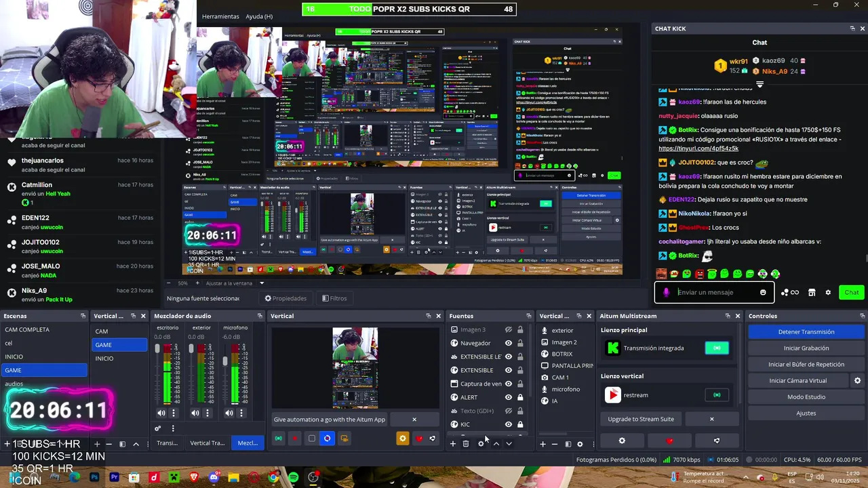Open Discord from the taskbar
The height and width of the screenshot is (488, 868).
[x=214, y=478]
